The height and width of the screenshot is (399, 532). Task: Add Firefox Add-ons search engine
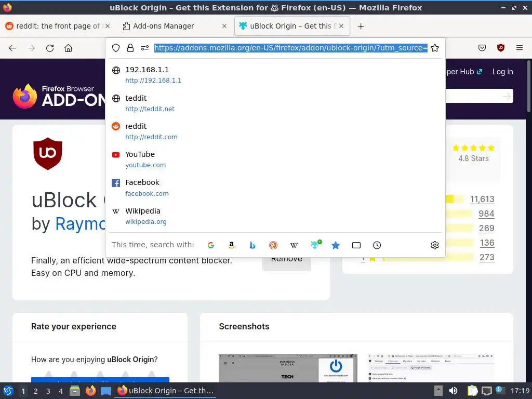(316, 244)
